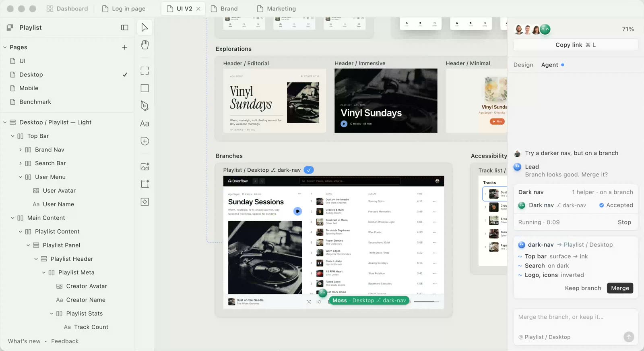Select the sparkle bounding-box tool

(144, 184)
